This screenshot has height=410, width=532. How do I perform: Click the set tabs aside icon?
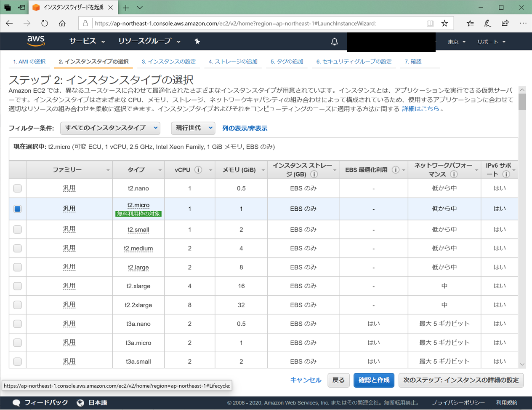21,8
